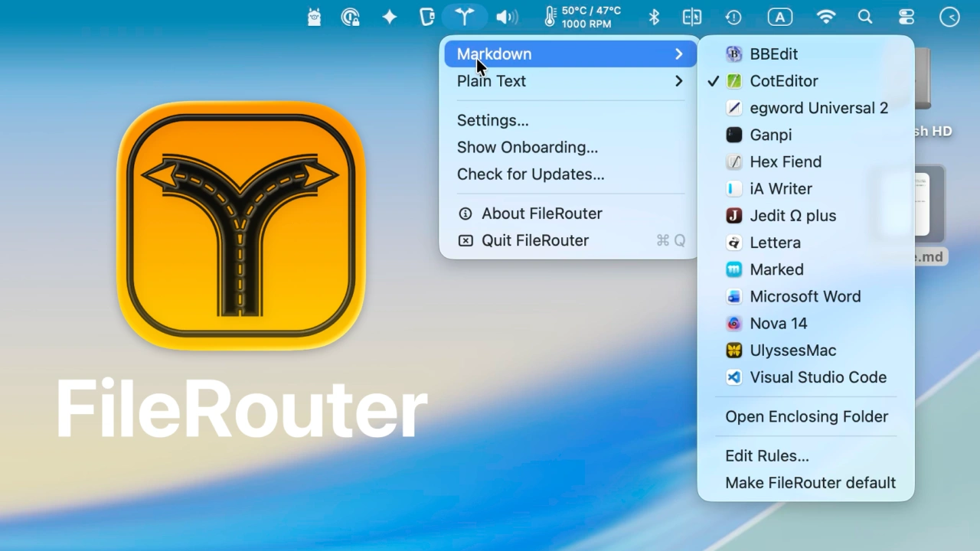
Task: Click the Microsoft Word icon
Action: pyautogui.click(x=734, y=296)
